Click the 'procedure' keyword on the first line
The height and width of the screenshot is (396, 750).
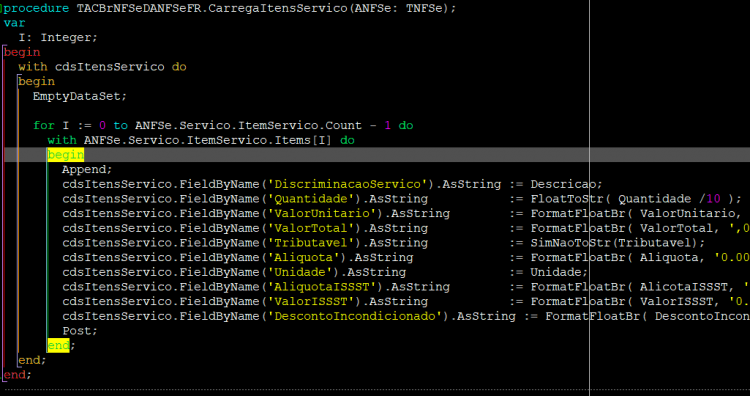(x=37, y=8)
